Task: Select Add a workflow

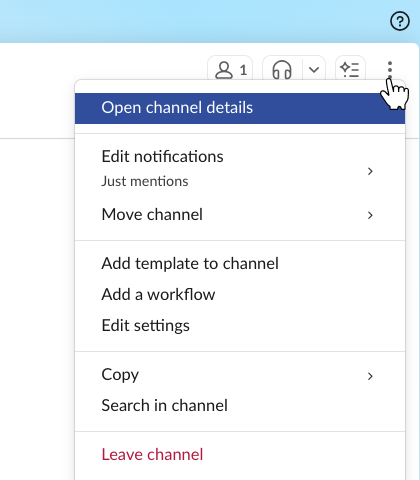Action: coord(240,294)
